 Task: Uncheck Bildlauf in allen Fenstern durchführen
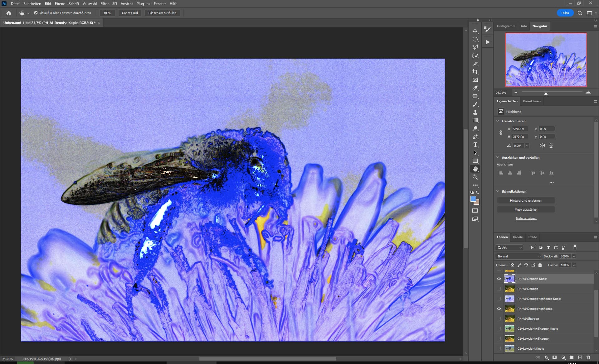[x=36, y=13]
